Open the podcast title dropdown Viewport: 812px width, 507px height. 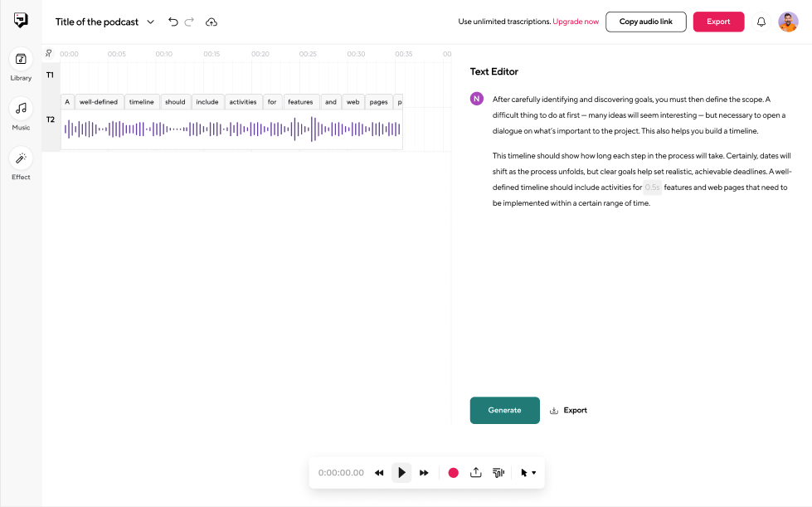[x=149, y=22]
